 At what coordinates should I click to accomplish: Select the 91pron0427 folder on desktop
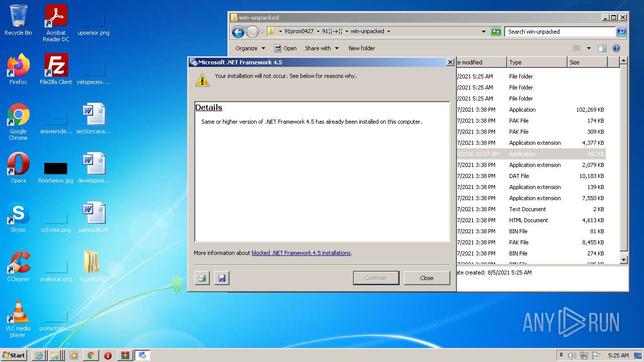click(93, 266)
